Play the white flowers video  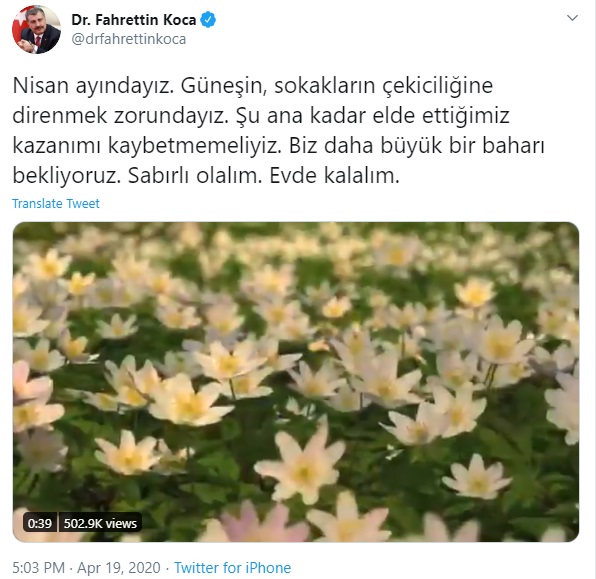(x=296, y=382)
